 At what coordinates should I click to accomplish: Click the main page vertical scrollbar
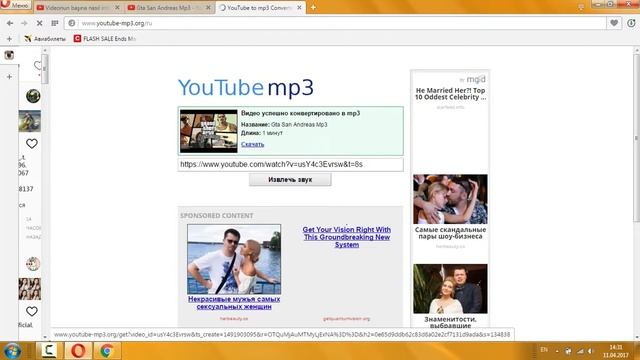[636, 139]
